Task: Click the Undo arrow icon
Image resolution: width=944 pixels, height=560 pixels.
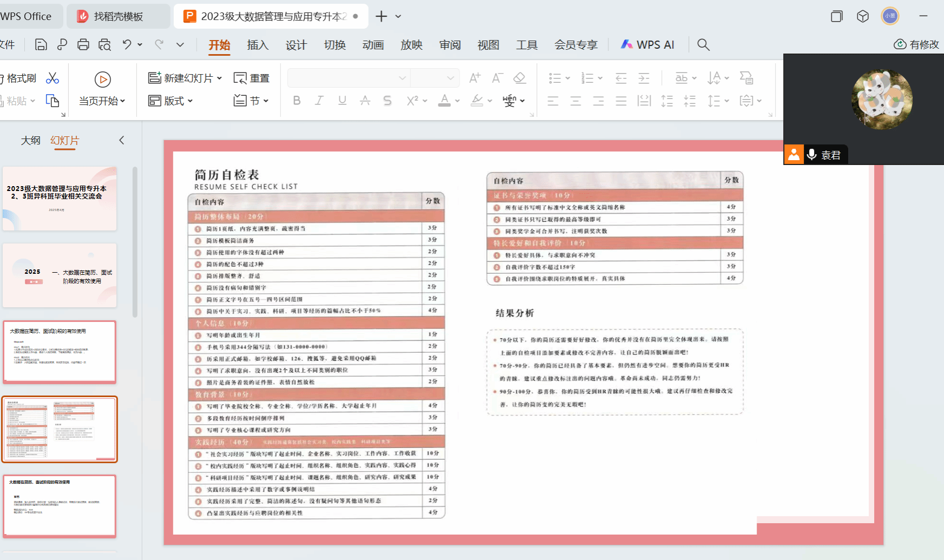Action: click(x=127, y=45)
